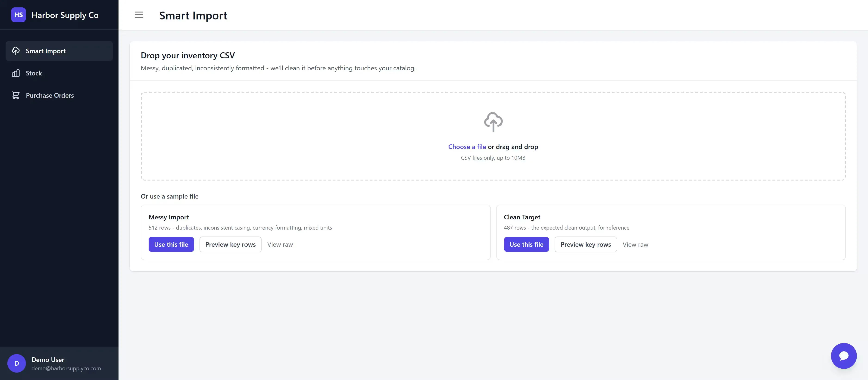
Task: Click the 'Messy, duplicated, inconsistently formatted' subtitle
Action: pos(278,68)
